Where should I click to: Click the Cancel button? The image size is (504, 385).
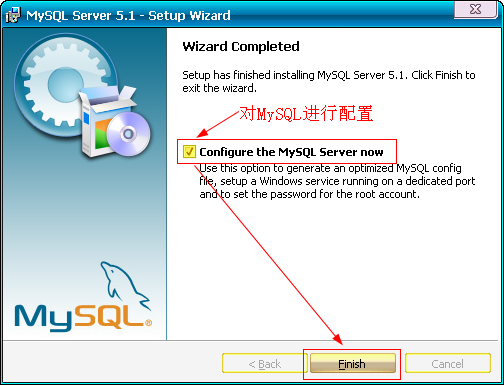click(448, 363)
